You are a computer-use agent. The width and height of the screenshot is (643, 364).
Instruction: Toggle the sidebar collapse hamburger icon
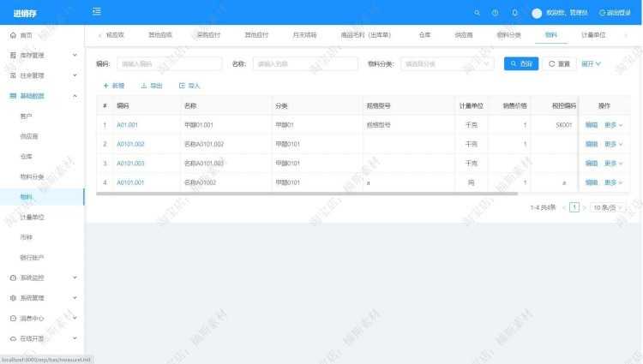(97, 11)
